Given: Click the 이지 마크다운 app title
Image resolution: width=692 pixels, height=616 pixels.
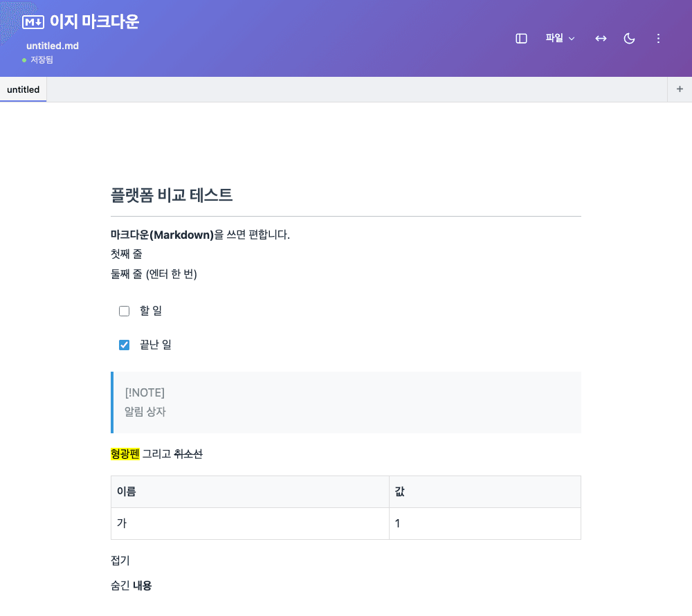Looking at the screenshot, I should click(x=94, y=21).
